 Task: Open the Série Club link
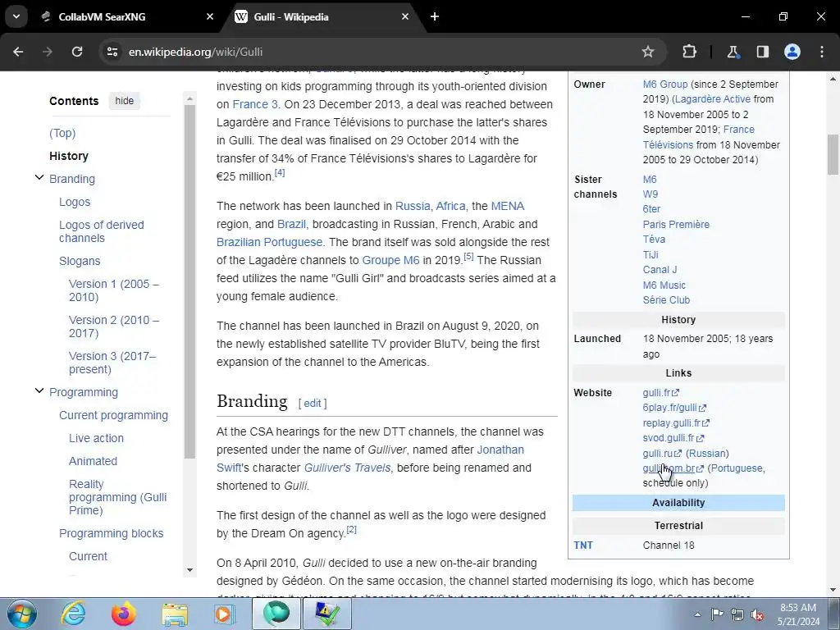(x=666, y=300)
